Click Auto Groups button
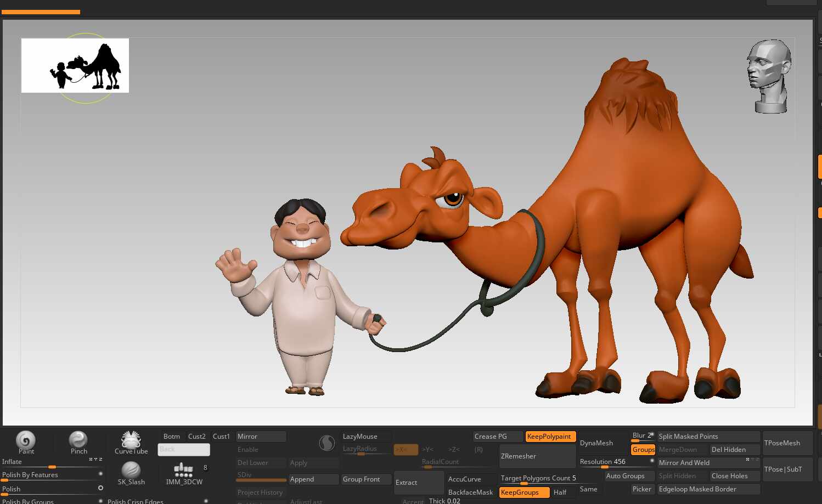822x504 pixels. (629, 476)
